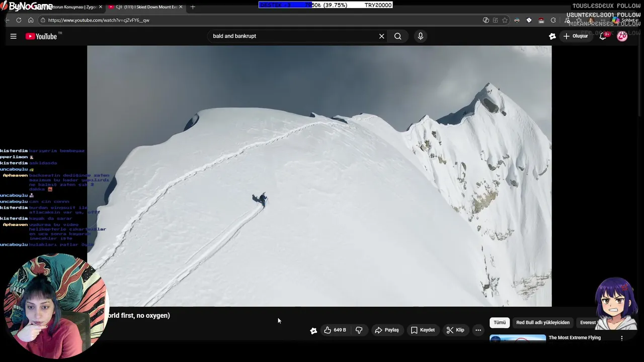Click the glasses-face extension icon
The height and width of the screenshot is (362, 644).
coord(517,20)
